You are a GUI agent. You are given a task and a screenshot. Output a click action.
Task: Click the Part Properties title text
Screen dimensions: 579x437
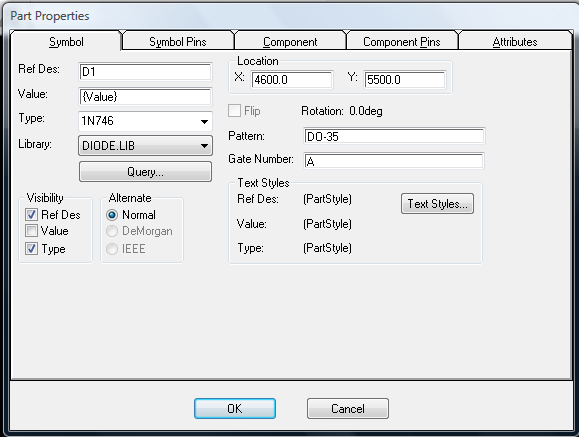pyautogui.click(x=50, y=16)
